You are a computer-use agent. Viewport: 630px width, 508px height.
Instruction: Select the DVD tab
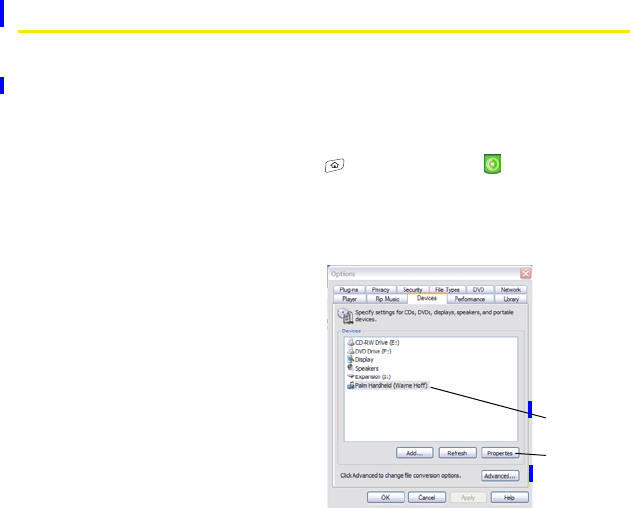pyautogui.click(x=479, y=289)
